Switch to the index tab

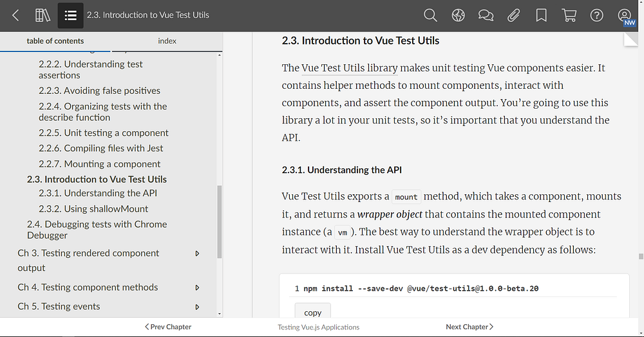167,41
